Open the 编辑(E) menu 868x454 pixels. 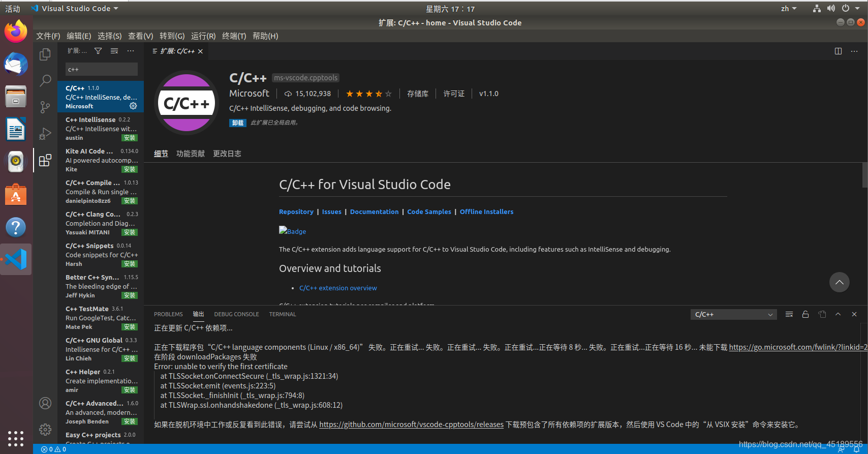coord(79,36)
